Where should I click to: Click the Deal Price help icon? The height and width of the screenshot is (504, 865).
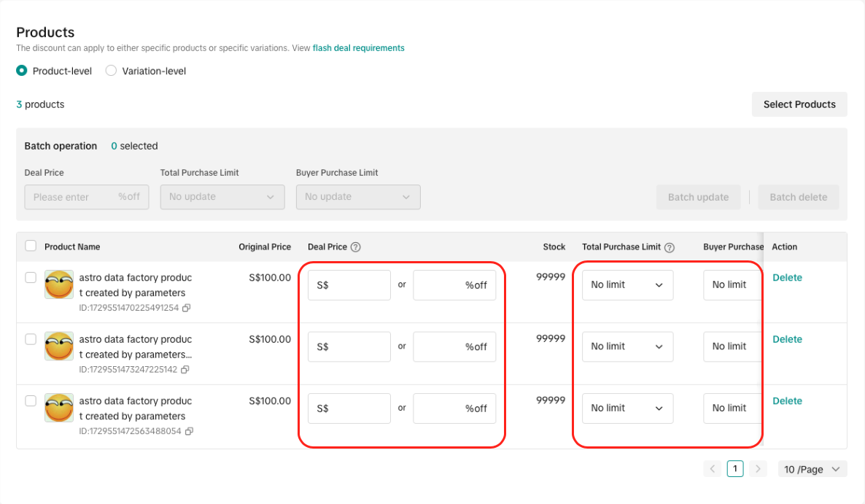point(356,247)
